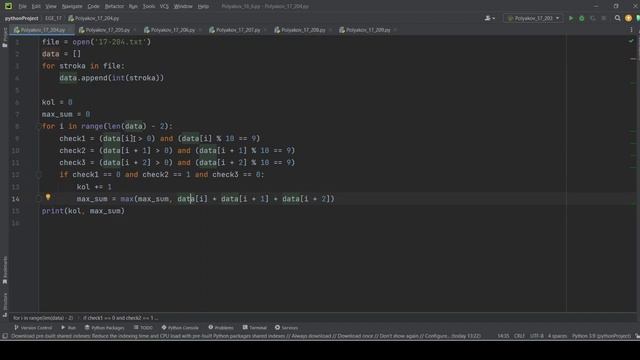Open the Tools menu
Viewport: 640px width, 360px height.
click(149, 7)
